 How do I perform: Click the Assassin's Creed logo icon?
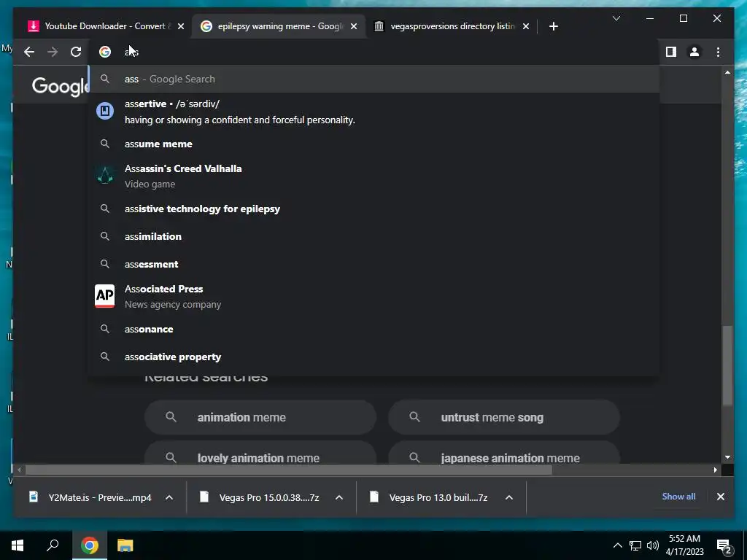[x=105, y=176]
